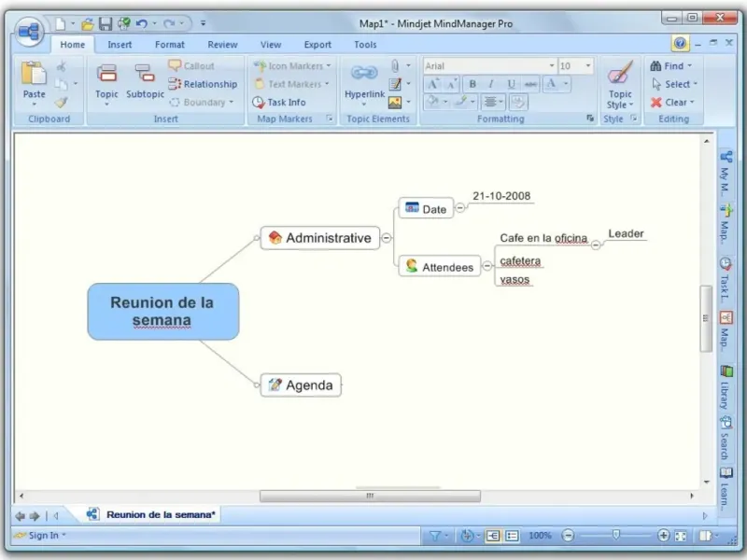Open the Help question mark icon
The height and width of the screenshot is (560, 747).
point(680,43)
